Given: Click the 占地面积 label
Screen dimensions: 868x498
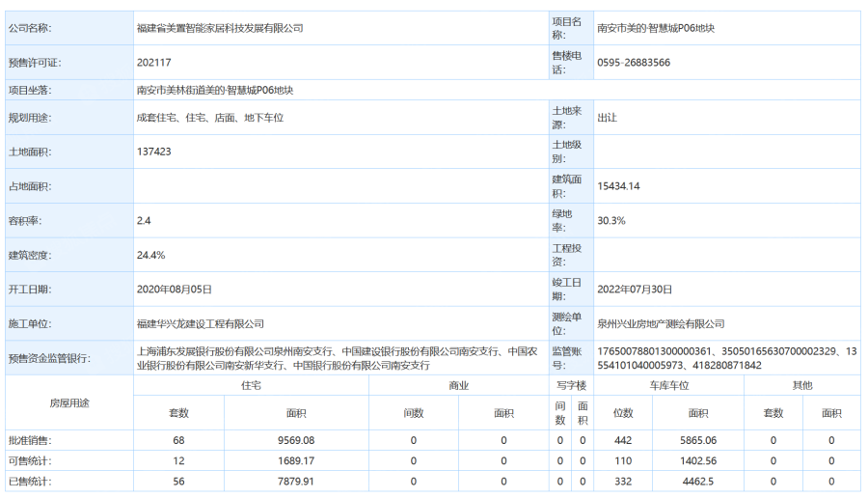Looking at the screenshot, I should pyautogui.click(x=30, y=186).
